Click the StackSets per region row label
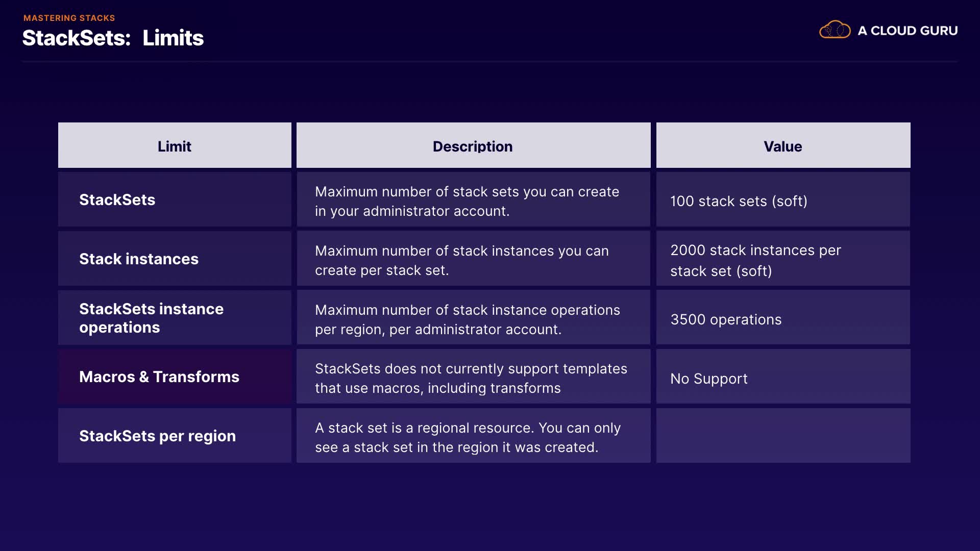 [157, 436]
